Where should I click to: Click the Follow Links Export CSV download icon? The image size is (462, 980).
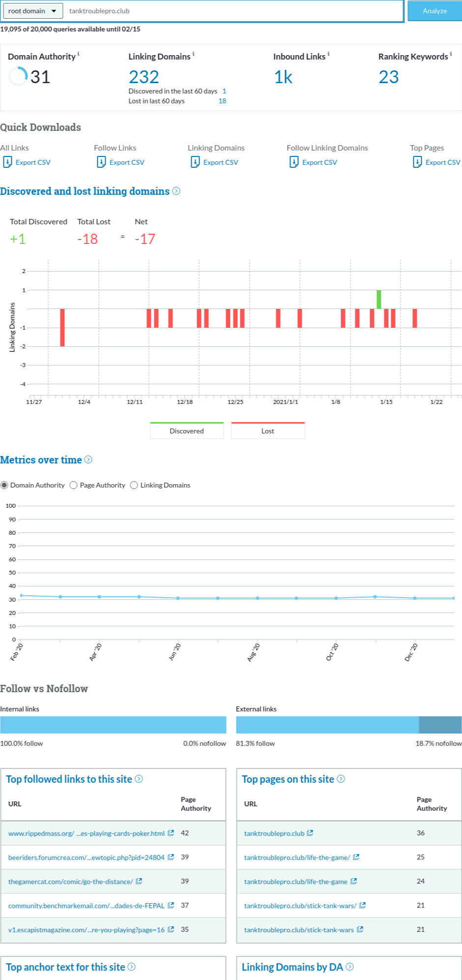tap(101, 162)
